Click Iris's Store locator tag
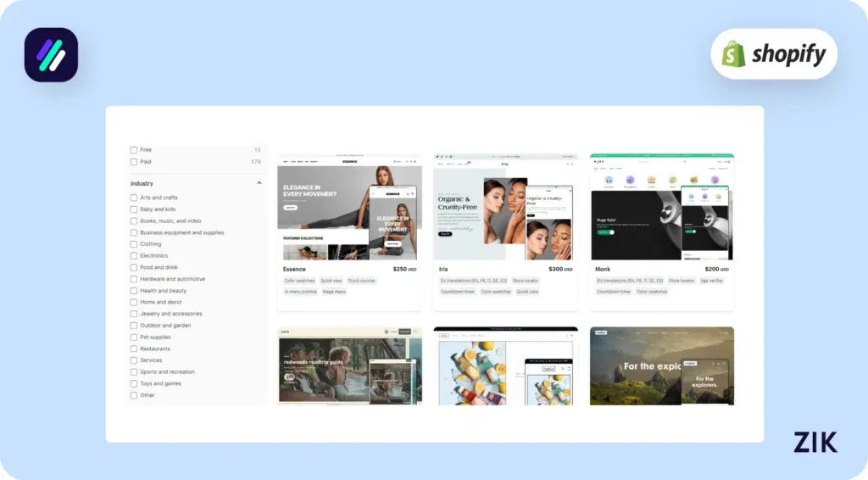Screen dimensions: 868x480 tap(526, 281)
